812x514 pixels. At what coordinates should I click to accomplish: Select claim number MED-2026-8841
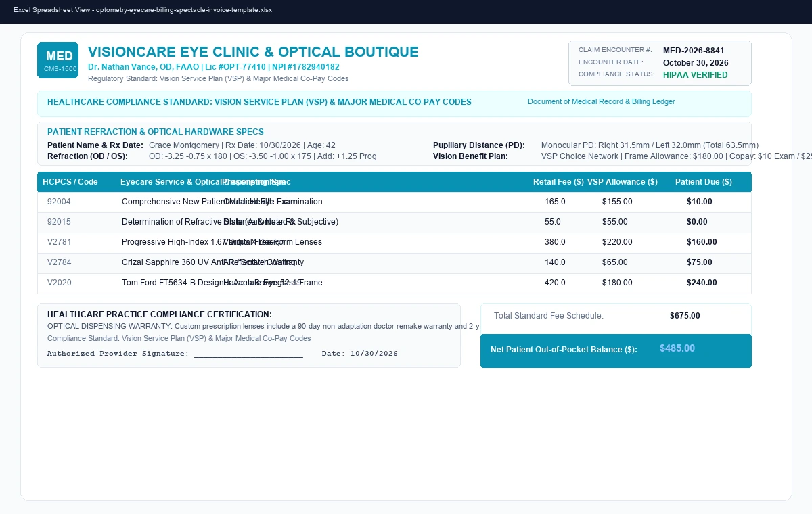pyautogui.click(x=694, y=51)
